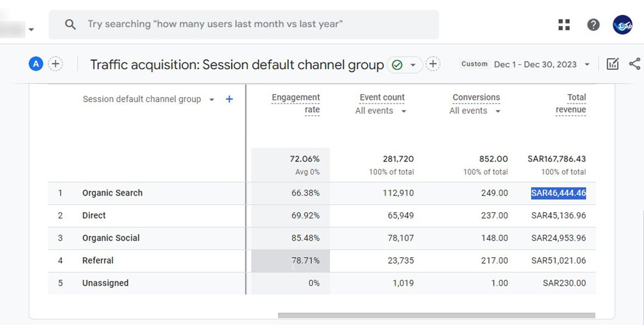Click the 'A' comparison segment badge
The height and width of the screenshot is (332, 644).
(36, 64)
